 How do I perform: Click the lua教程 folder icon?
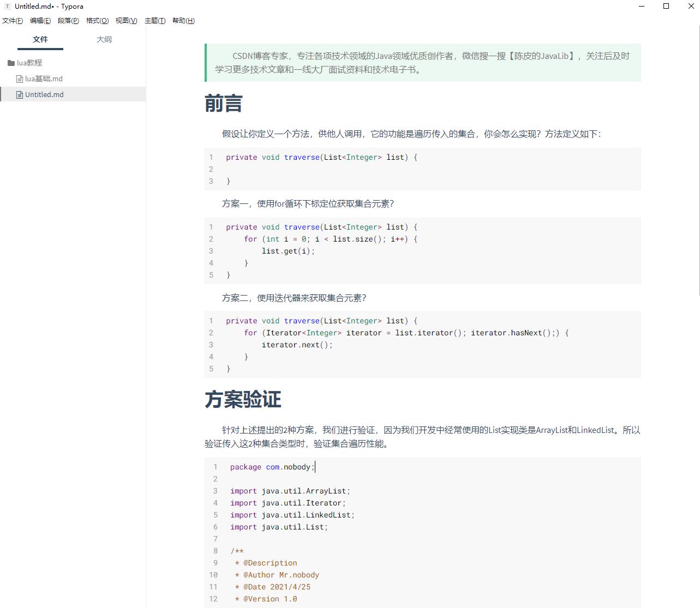point(11,63)
